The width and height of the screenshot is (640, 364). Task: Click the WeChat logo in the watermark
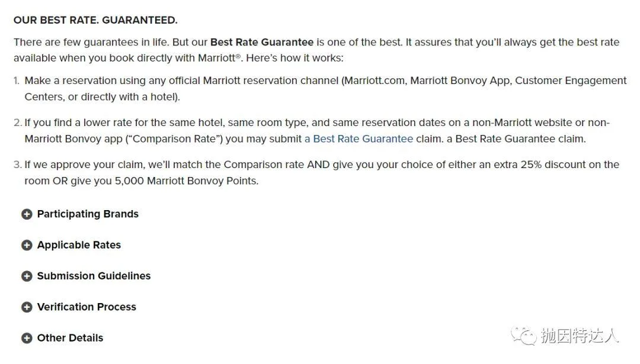[524, 336]
